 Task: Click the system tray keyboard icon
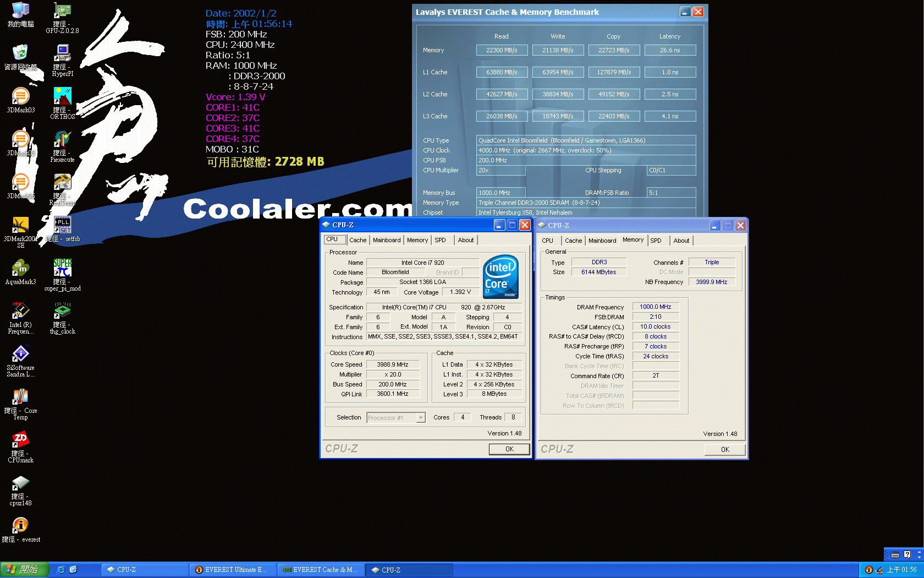(895, 555)
